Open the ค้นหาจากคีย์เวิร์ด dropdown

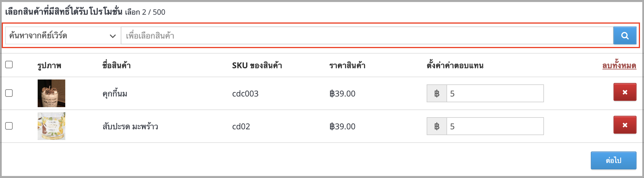[x=63, y=36]
